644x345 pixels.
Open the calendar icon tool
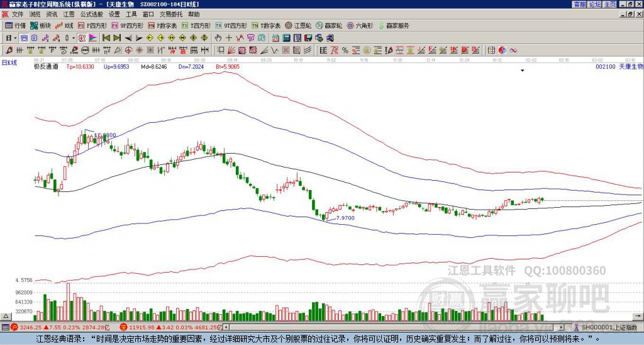[x=275, y=38]
